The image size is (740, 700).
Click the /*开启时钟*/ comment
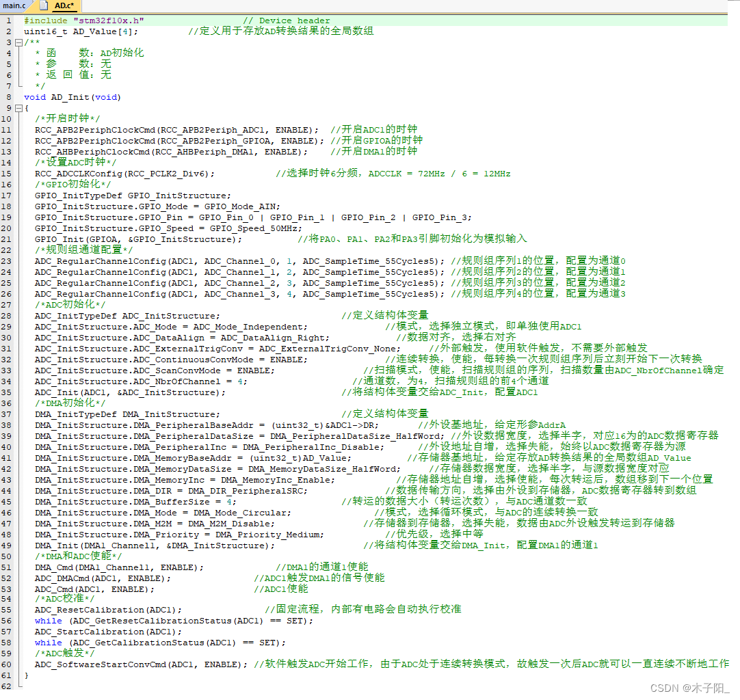[67, 118]
